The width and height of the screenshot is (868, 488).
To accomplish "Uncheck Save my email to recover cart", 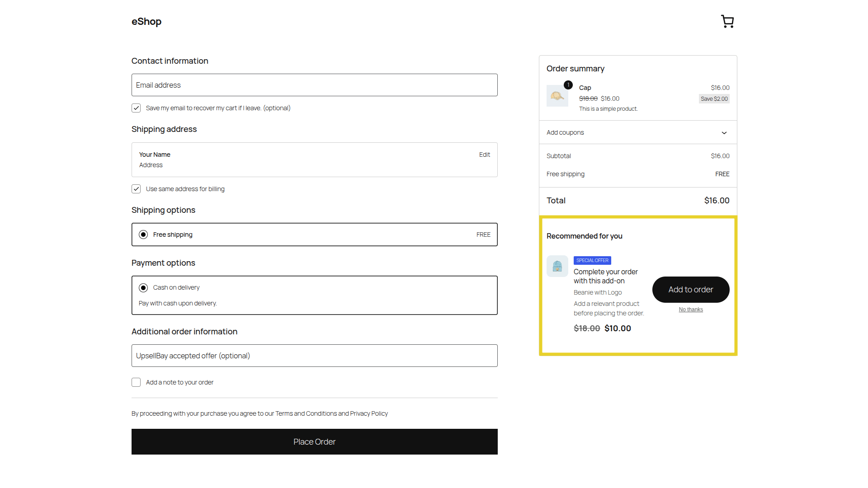I will click(136, 108).
